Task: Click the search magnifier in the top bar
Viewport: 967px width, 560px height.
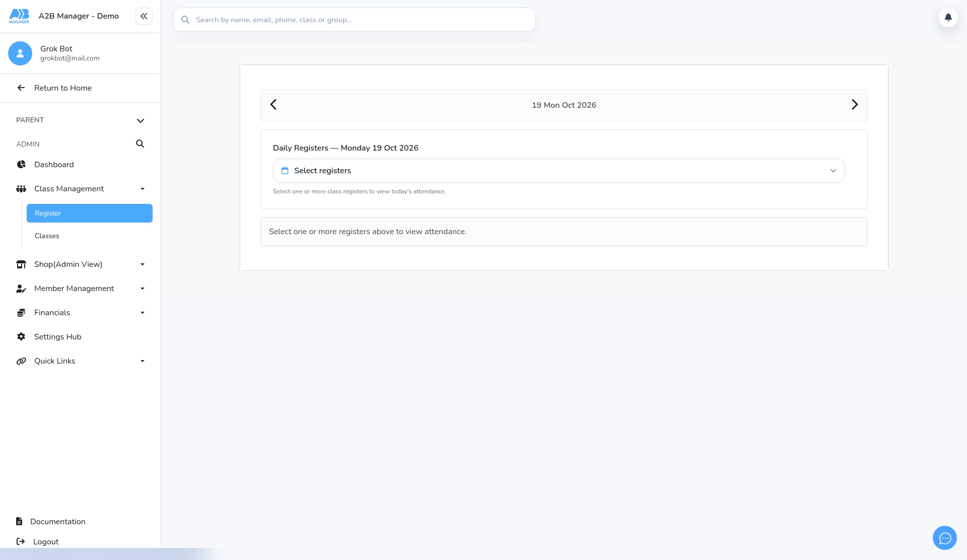Action: point(185,20)
